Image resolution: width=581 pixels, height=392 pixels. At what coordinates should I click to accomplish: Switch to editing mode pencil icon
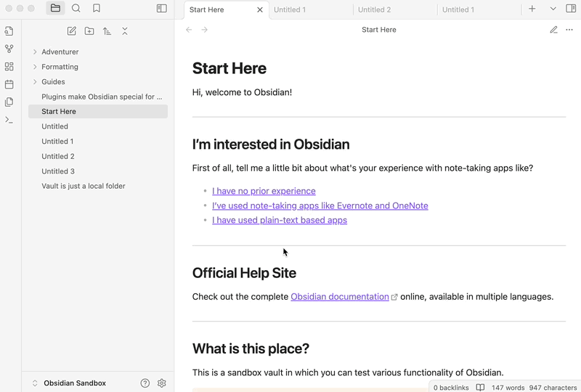(553, 30)
